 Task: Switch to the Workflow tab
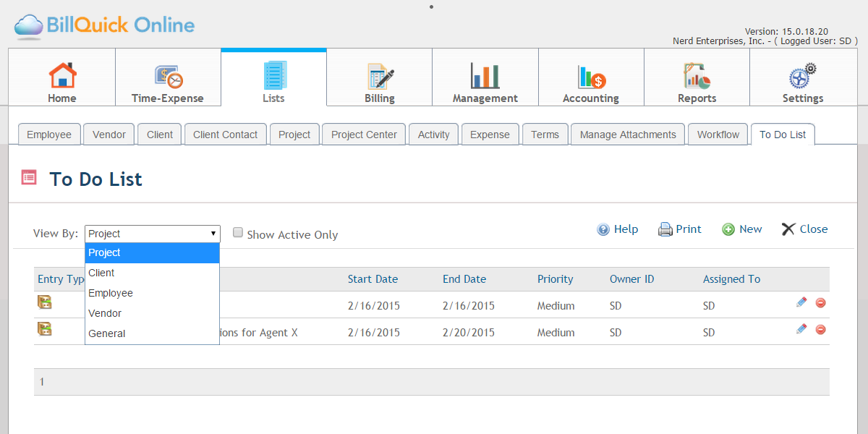click(x=718, y=135)
